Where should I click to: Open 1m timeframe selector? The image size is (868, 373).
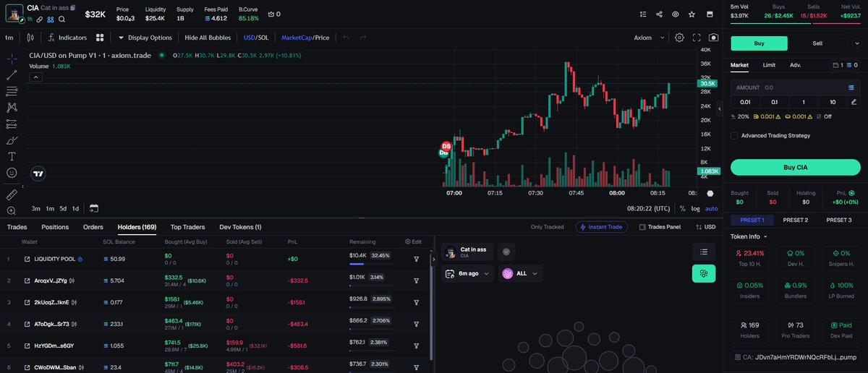(x=9, y=37)
